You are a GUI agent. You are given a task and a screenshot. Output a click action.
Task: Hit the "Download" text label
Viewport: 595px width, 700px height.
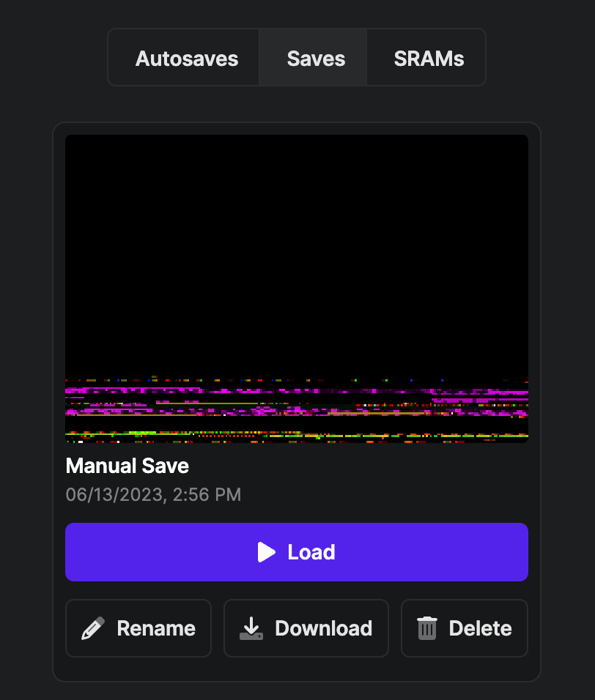323,628
